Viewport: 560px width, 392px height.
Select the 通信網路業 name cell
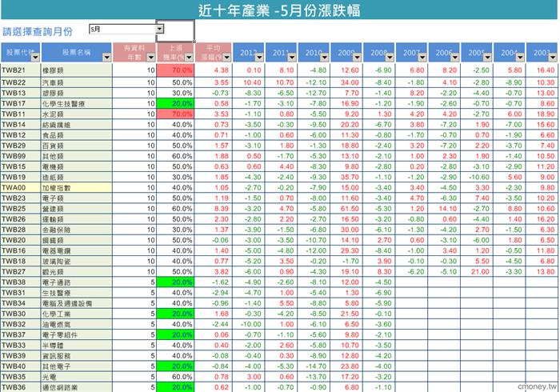[77, 387]
